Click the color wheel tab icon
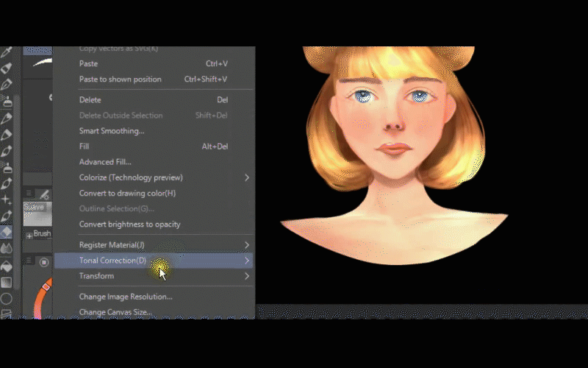This screenshot has width=588, height=368. 44,262
